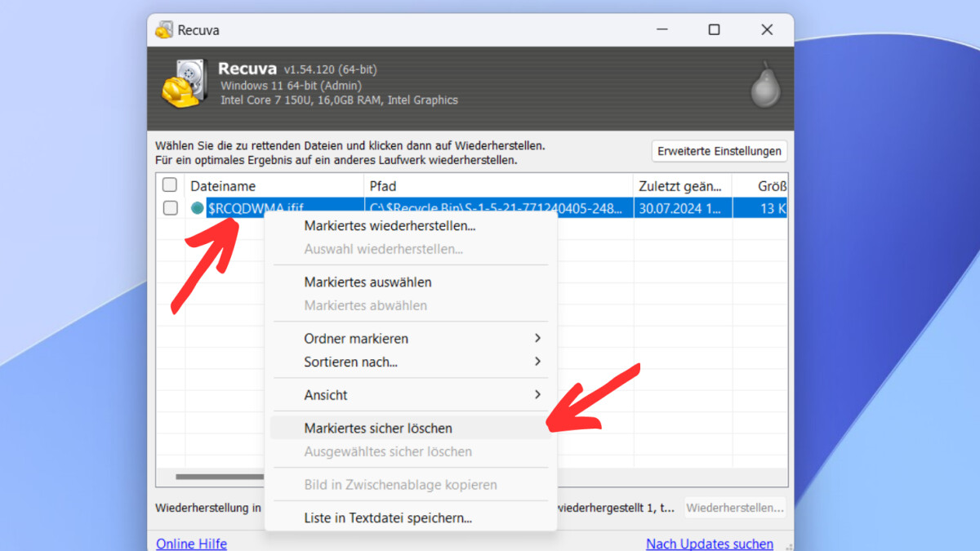Sort by Zuletzt geändert column header

tap(682, 186)
